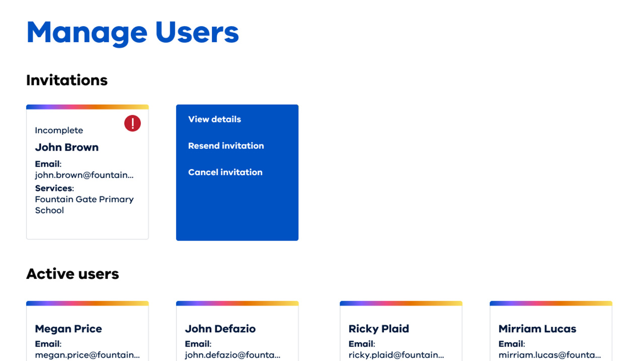This screenshot has height=361, width=644.
Task: Click John Brown's truncated email address
Action: [x=85, y=175]
